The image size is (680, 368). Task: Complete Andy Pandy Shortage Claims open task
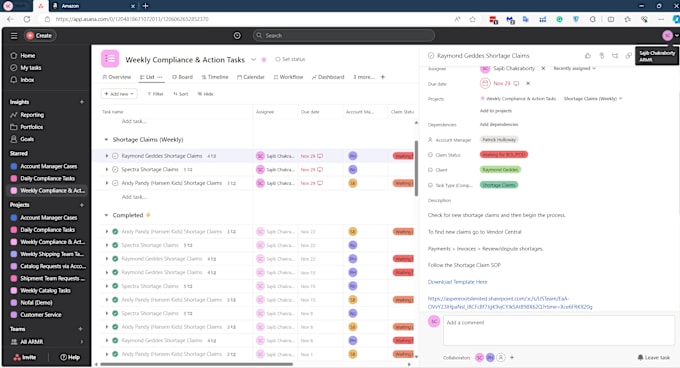click(x=115, y=183)
